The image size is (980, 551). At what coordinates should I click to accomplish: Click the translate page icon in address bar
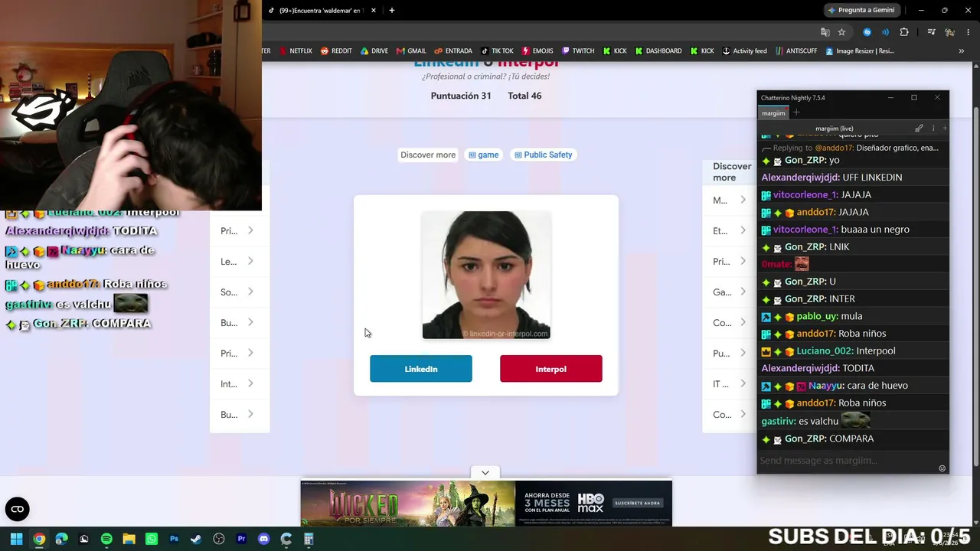(x=825, y=32)
